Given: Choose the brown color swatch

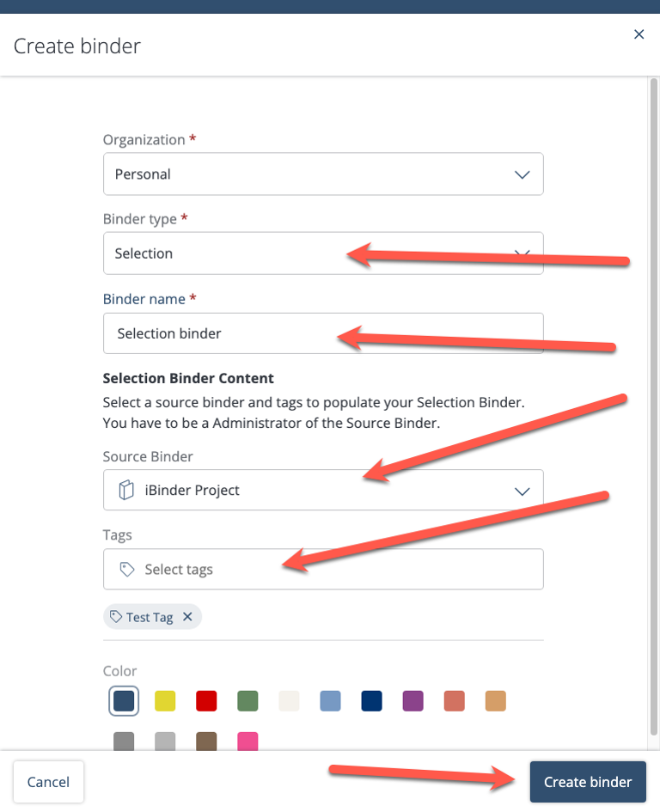Looking at the screenshot, I should 206,741.
